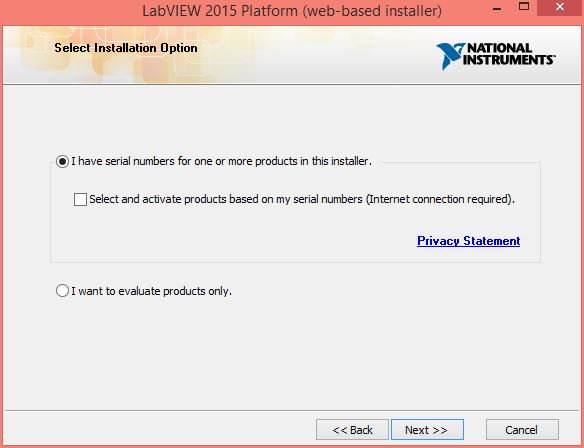Cancel the LabVIEW installation

click(522, 430)
